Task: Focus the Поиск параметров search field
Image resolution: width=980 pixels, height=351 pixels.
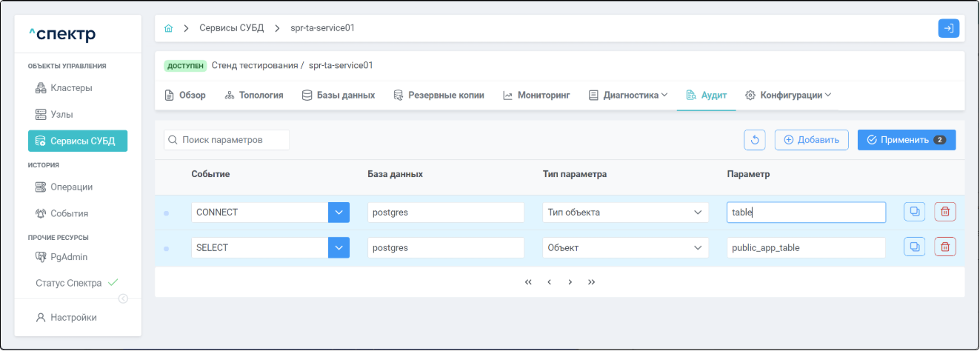Action: click(227, 140)
